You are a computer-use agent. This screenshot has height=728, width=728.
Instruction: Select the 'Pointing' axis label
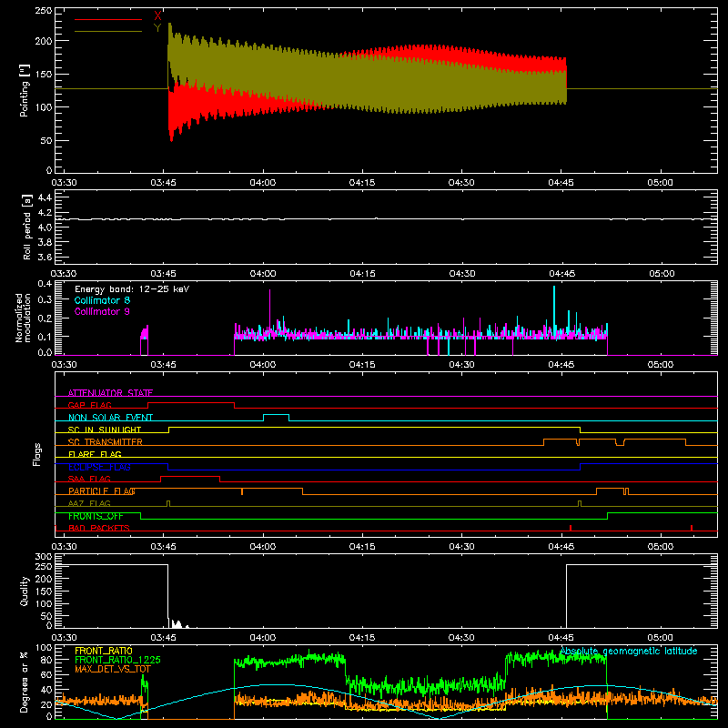[25, 90]
